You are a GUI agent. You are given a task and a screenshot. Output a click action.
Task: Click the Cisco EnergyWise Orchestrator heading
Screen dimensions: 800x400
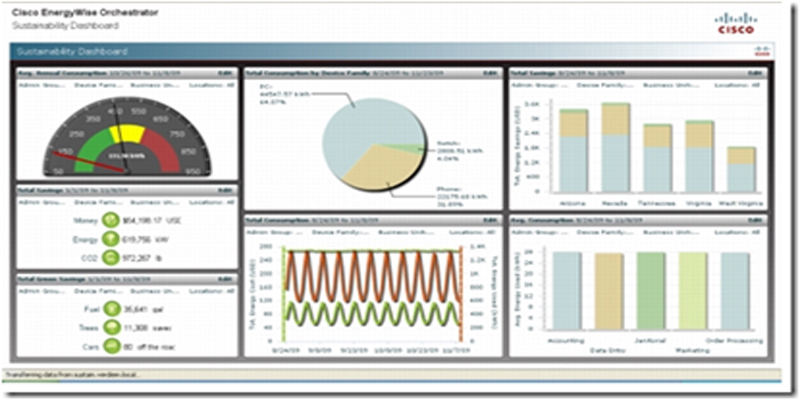tap(84, 13)
